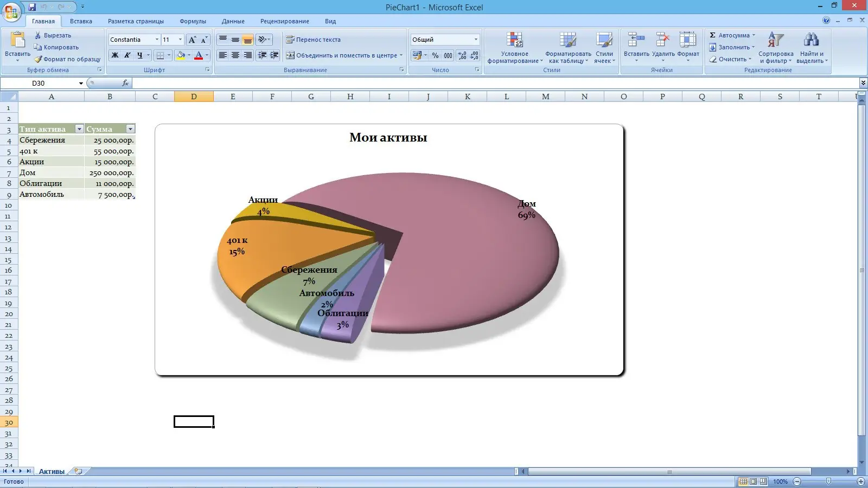Increase the indent
This screenshot has height=488, width=868.
[275, 55]
